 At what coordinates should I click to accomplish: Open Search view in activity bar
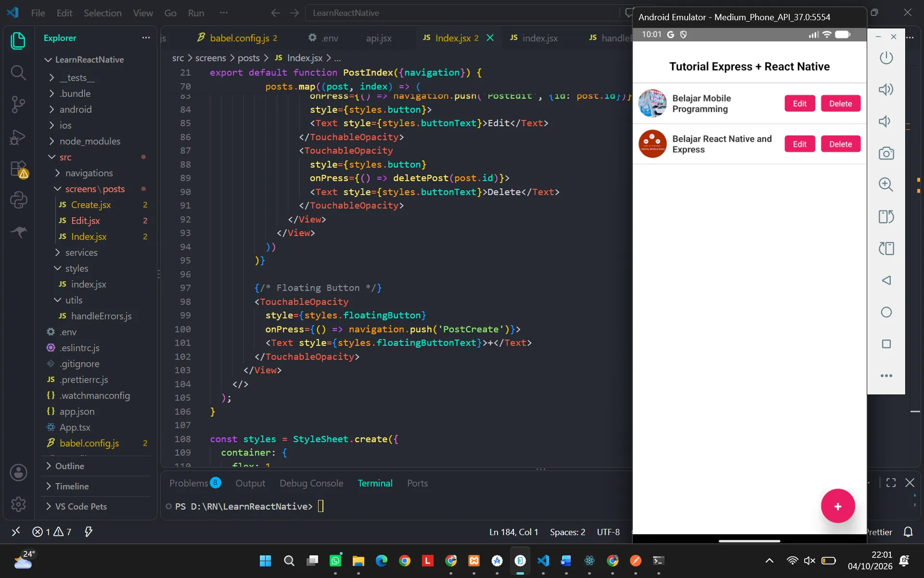18,73
